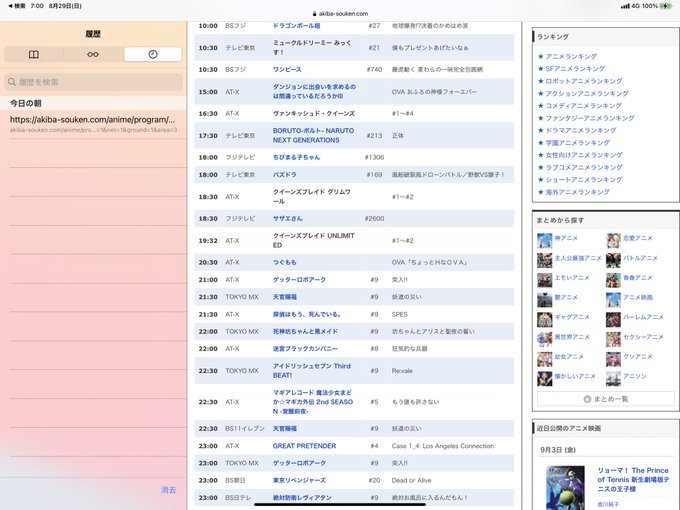Open akiba-souken.com history entry

point(93,124)
